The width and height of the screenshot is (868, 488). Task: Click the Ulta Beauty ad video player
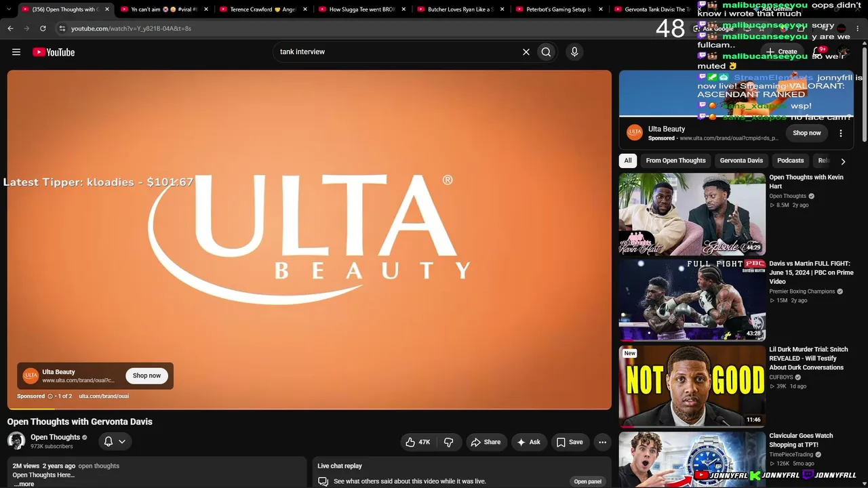(x=309, y=240)
